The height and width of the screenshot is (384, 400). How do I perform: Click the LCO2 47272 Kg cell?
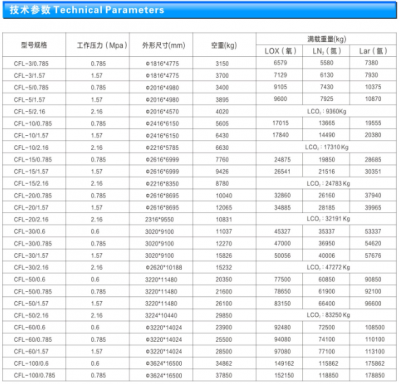pyautogui.click(x=327, y=267)
